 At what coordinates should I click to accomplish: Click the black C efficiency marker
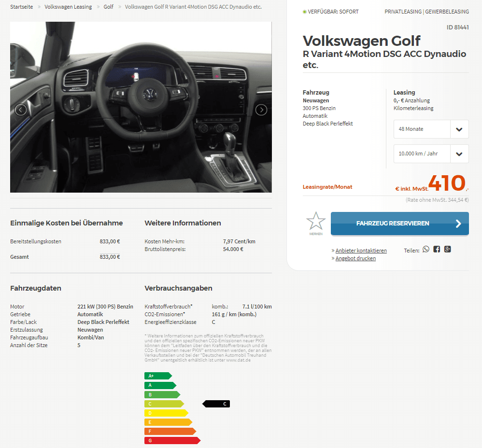216,404
